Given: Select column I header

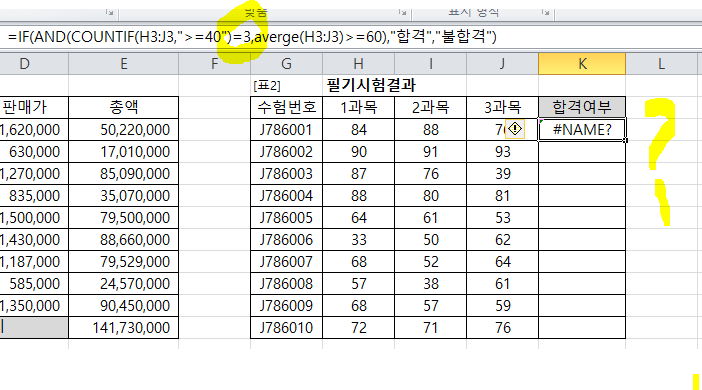Looking at the screenshot, I should (x=430, y=64).
